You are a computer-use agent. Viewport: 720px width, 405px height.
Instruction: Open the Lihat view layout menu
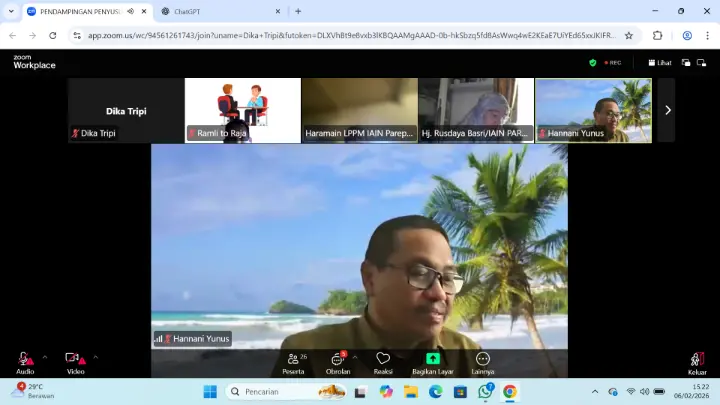(659, 62)
